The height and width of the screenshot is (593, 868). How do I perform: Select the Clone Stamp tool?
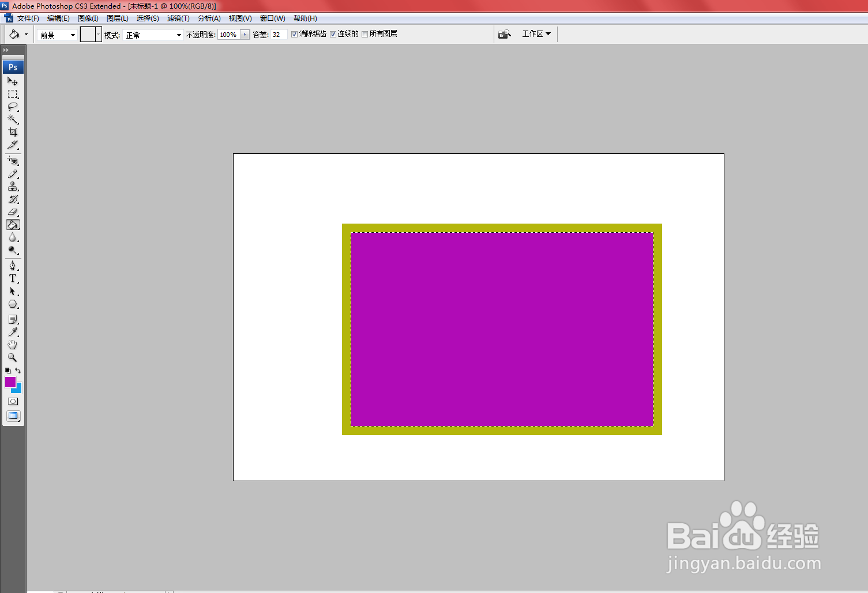tap(13, 186)
